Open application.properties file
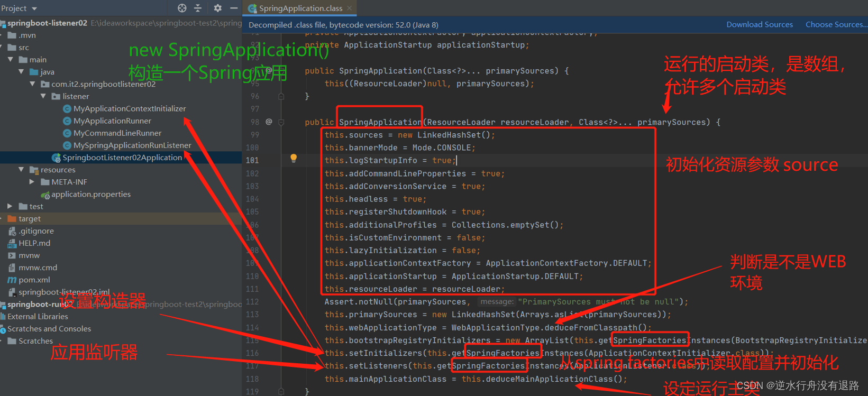Viewport: 868px width, 396px height. 91,195
